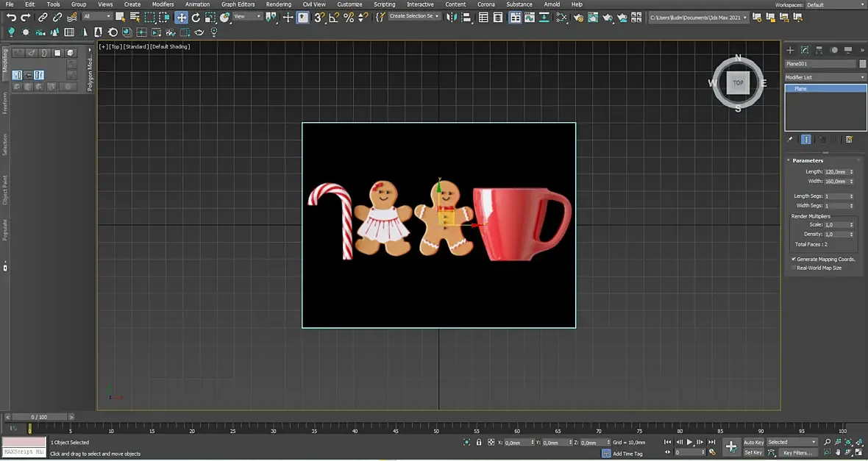This screenshot has width=868, height=461.
Task: Open the Graph Editors menu
Action: (x=238, y=4)
